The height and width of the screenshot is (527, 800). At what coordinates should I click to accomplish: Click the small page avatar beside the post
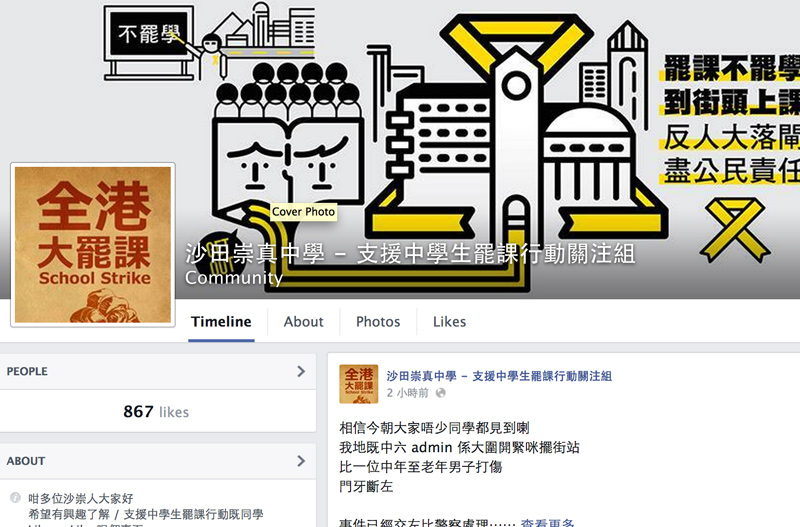tap(359, 384)
